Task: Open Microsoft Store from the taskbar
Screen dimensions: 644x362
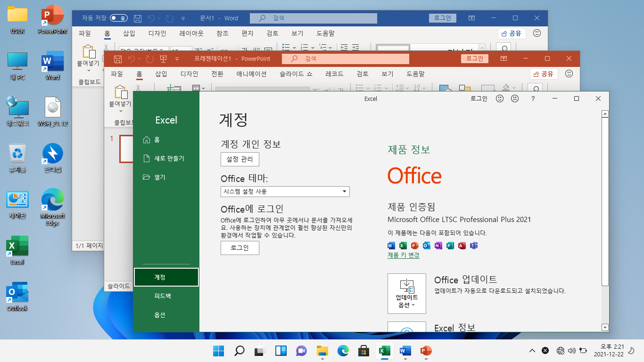Action: click(x=363, y=351)
